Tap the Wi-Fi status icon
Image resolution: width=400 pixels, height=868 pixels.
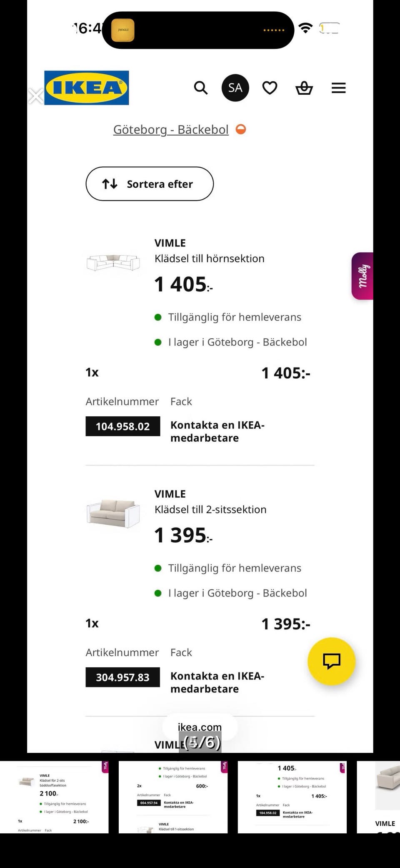point(306,28)
